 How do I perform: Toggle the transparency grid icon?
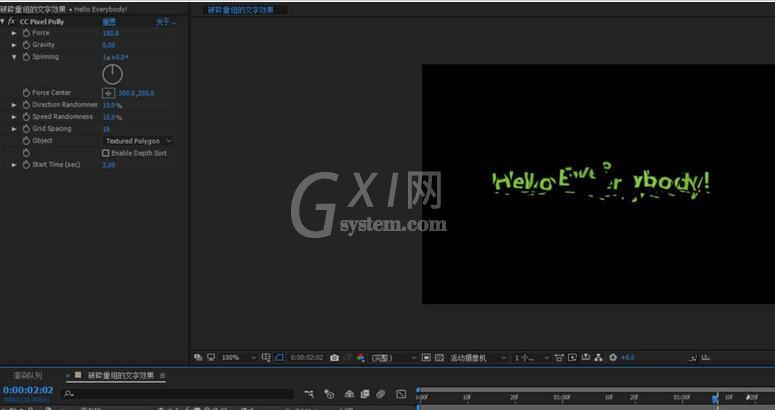coord(439,358)
